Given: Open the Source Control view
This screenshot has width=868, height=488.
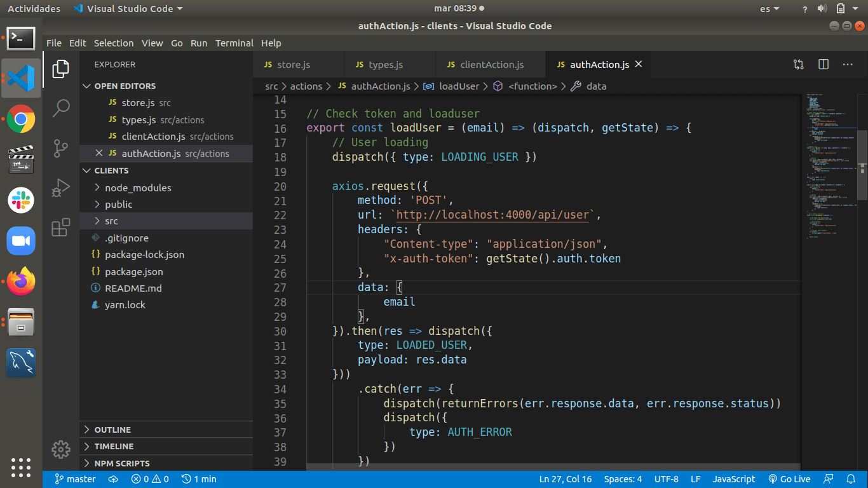Looking at the screenshot, I should pos(61,148).
